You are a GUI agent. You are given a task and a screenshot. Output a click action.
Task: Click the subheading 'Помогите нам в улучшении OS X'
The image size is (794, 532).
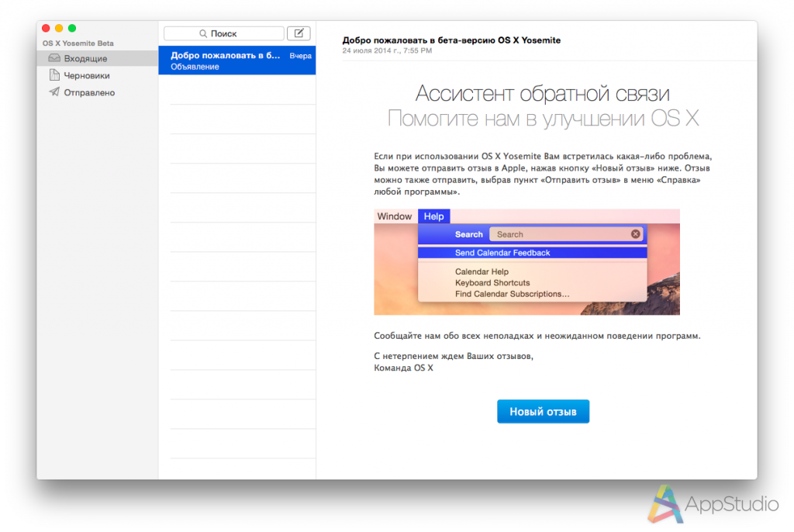click(543, 119)
